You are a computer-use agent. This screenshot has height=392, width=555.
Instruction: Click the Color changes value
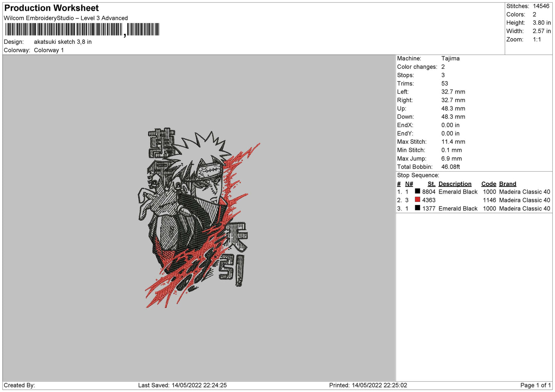point(443,67)
